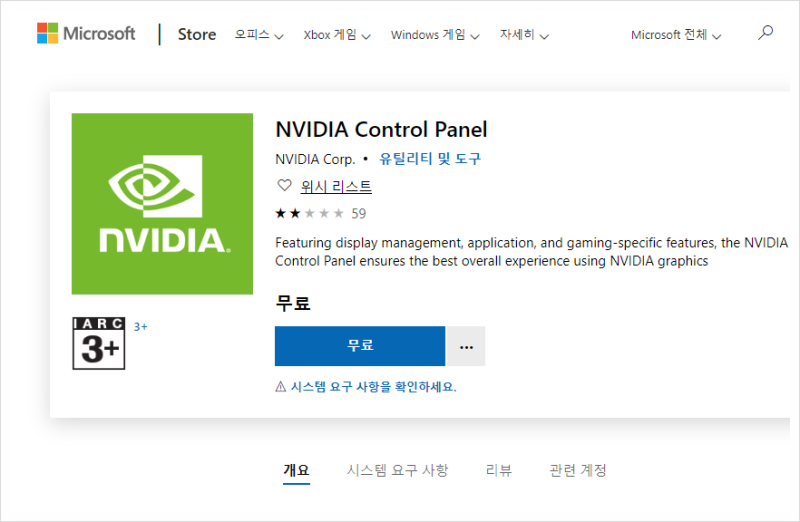This screenshot has height=522, width=800.
Task: Click the NVIDIA Corp. publisher name
Action: (315, 159)
